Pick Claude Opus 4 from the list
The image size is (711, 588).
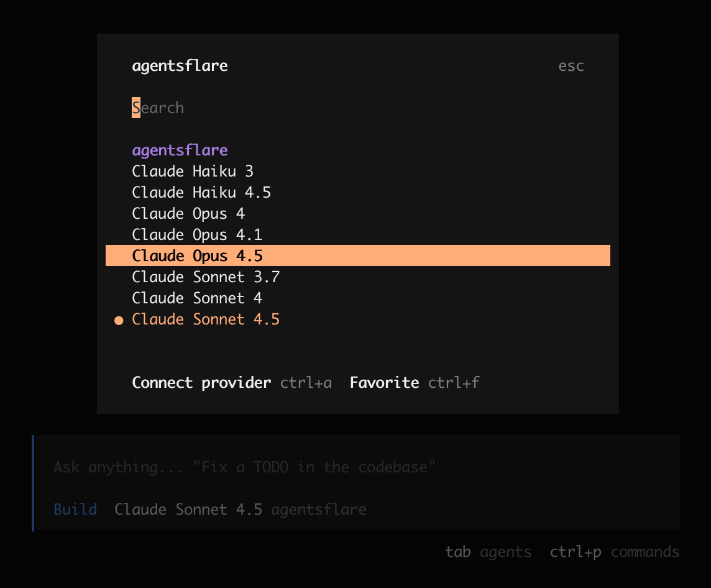(x=188, y=213)
